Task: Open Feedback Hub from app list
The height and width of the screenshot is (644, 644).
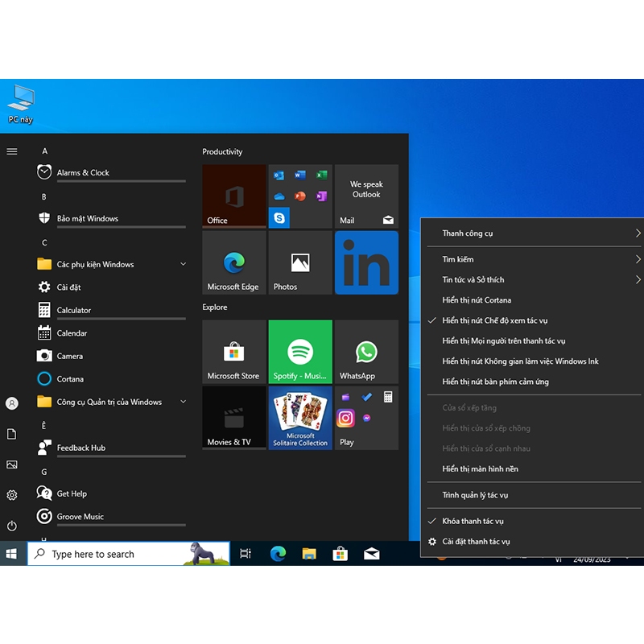Action: pyautogui.click(x=80, y=448)
